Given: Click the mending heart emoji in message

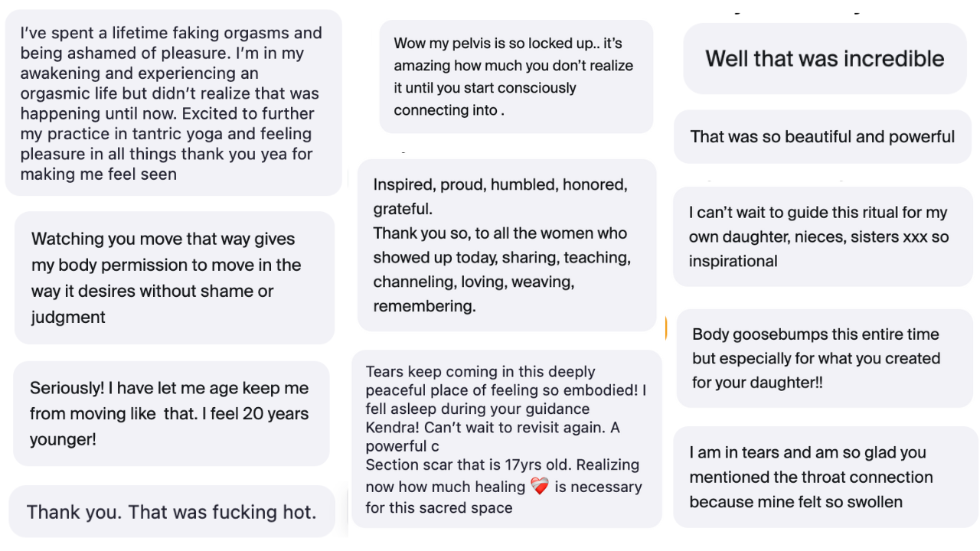Looking at the screenshot, I should pos(540,487).
